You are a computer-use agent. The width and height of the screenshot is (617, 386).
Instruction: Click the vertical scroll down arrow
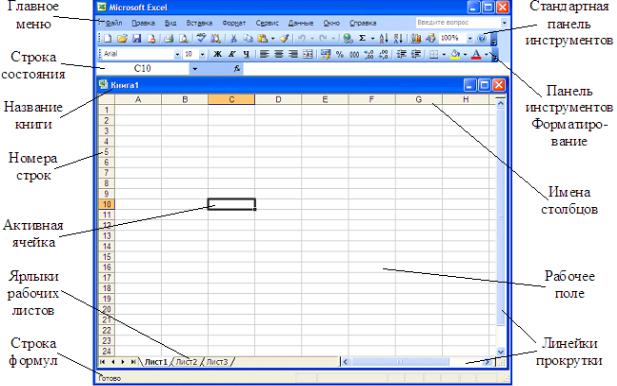click(x=501, y=352)
